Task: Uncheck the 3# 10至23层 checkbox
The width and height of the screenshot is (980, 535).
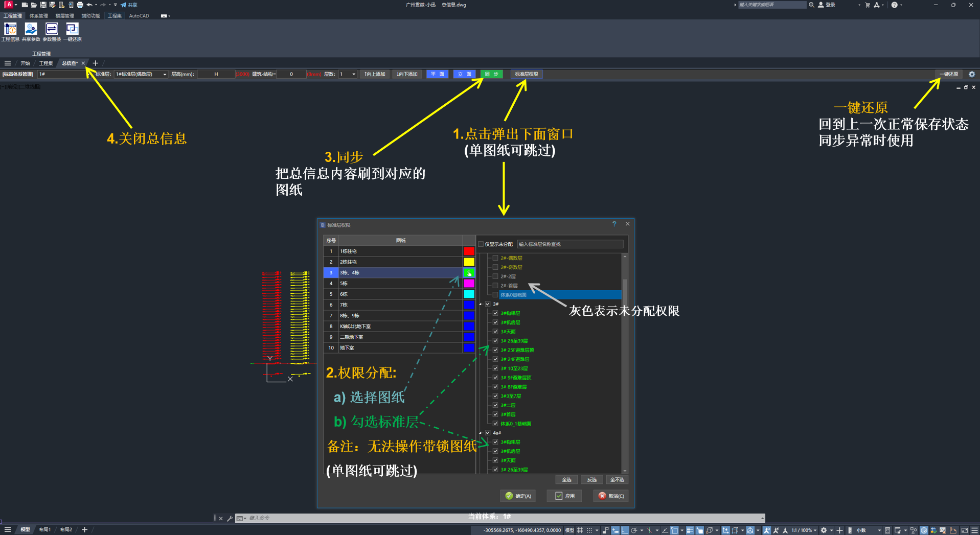Action: click(x=495, y=368)
